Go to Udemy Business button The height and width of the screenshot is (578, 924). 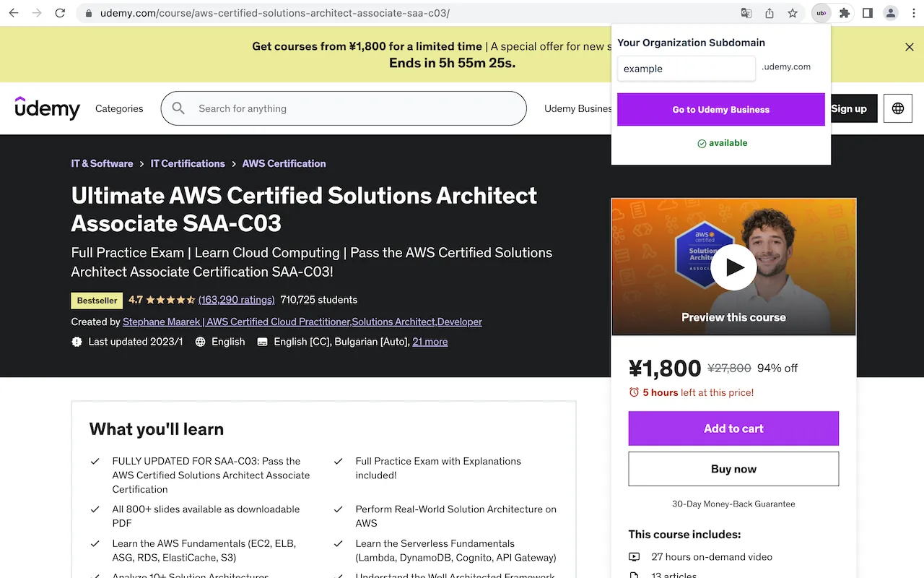coord(720,108)
